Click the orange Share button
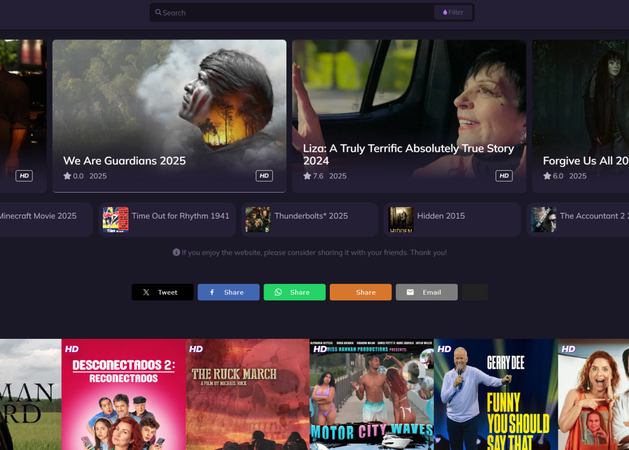 coord(361,292)
